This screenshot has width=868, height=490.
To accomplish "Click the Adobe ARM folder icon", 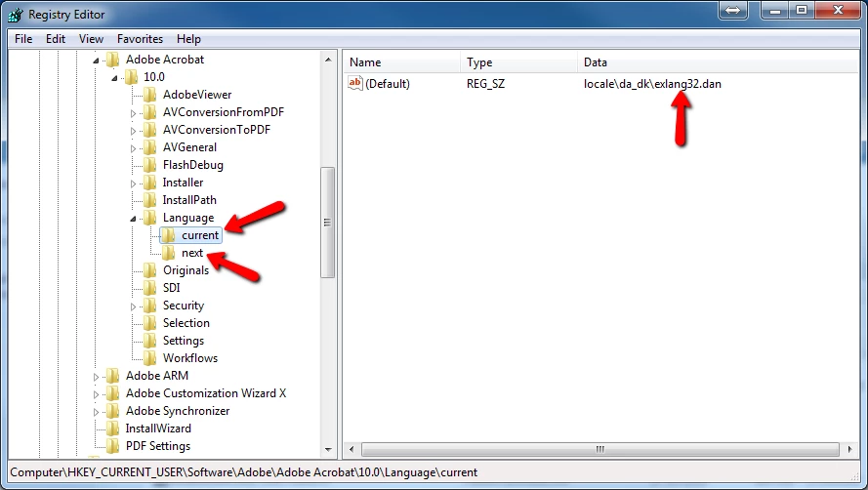I will (112, 376).
